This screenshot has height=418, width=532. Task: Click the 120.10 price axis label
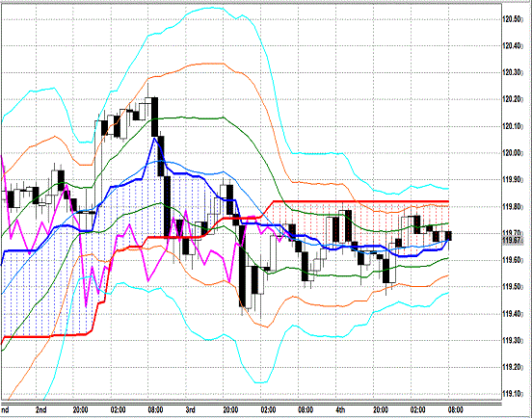513,126
